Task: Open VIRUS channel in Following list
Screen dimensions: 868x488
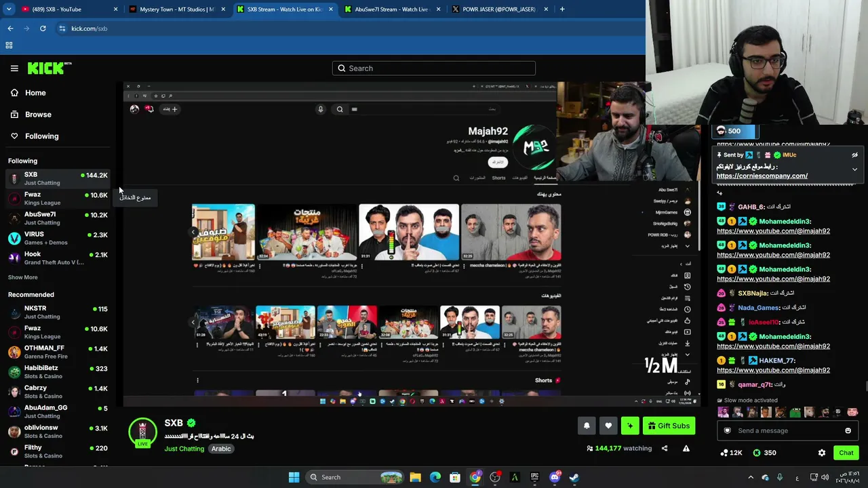Action: pyautogui.click(x=57, y=238)
